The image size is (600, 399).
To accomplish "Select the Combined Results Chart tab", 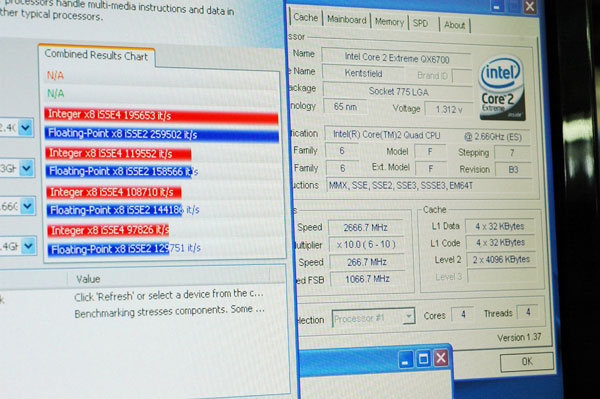I will pyautogui.click(x=96, y=56).
